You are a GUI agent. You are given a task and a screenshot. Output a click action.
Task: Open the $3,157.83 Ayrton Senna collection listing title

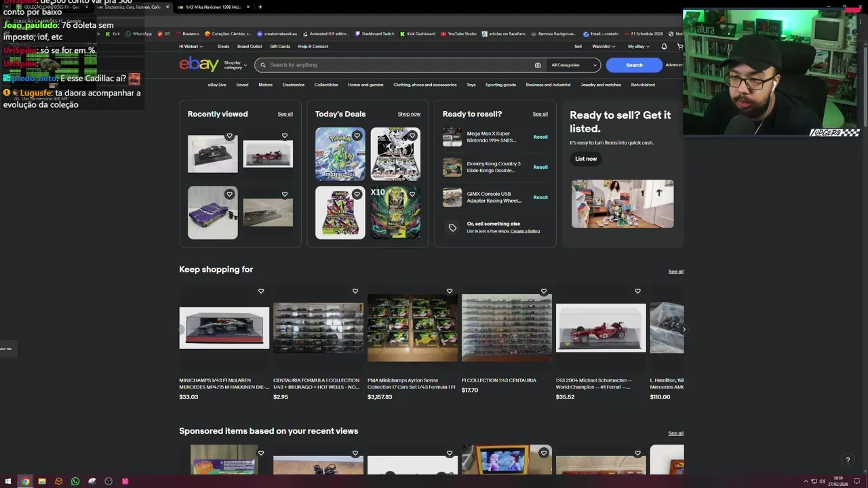tap(412, 384)
